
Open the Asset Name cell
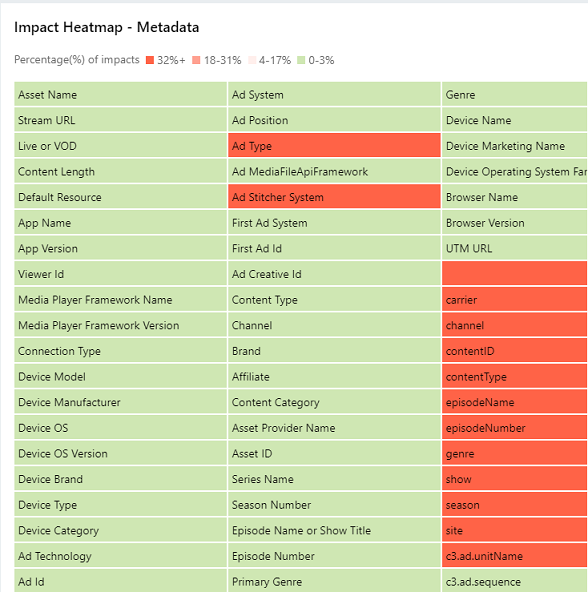tap(120, 94)
